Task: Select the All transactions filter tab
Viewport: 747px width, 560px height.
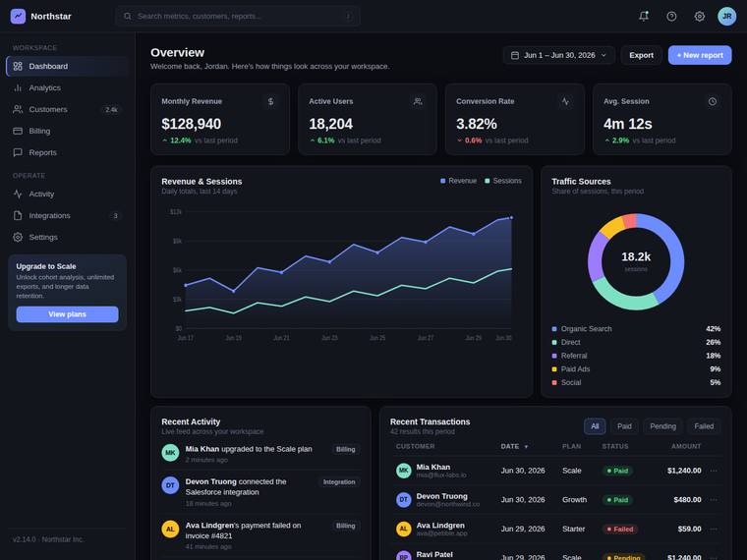Action: click(x=595, y=426)
